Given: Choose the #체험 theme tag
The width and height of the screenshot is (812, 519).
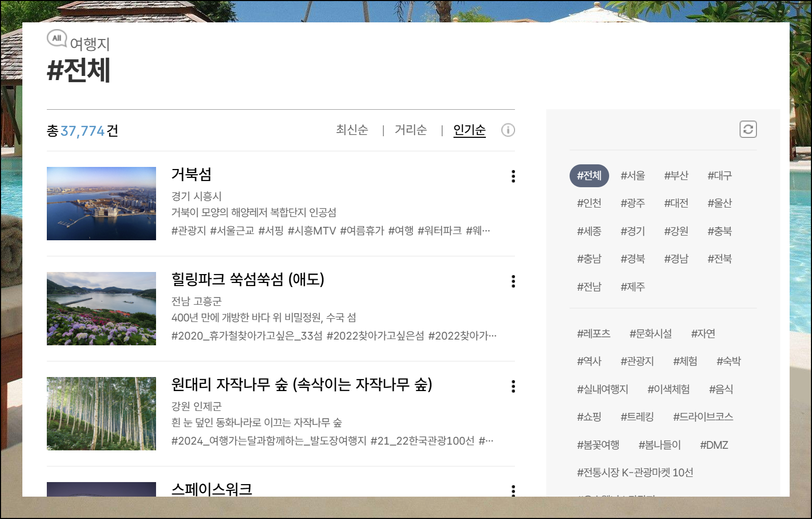Looking at the screenshot, I should (x=685, y=361).
